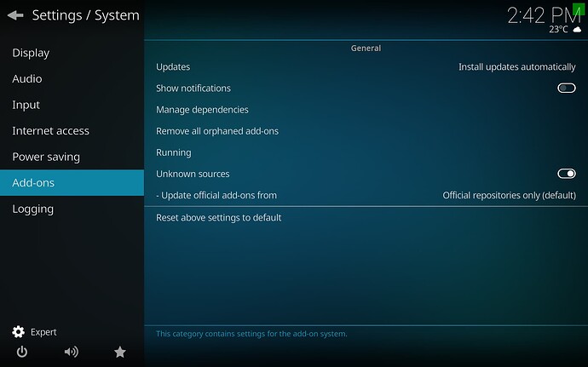Image resolution: width=588 pixels, height=367 pixels.
Task: Change Install updates automatically option
Action: pyautogui.click(x=516, y=66)
